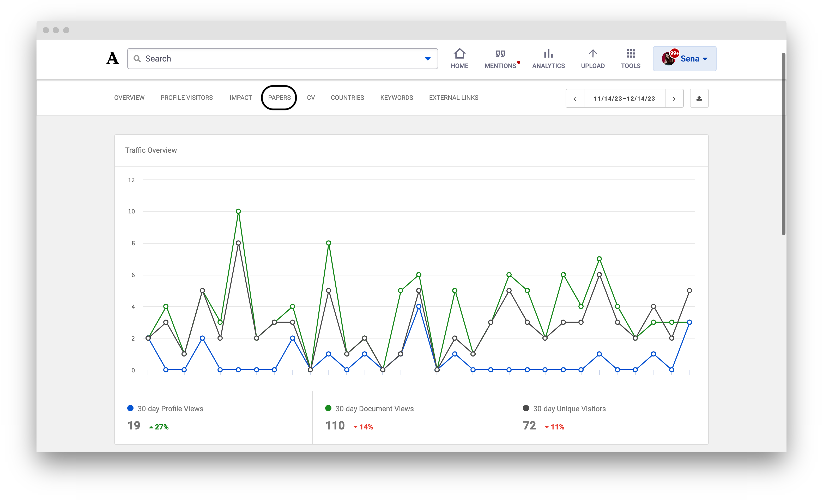Click Sena's profile avatar with 99+ badge
The height and width of the screenshot is (504, 823).
click(669, 58)
